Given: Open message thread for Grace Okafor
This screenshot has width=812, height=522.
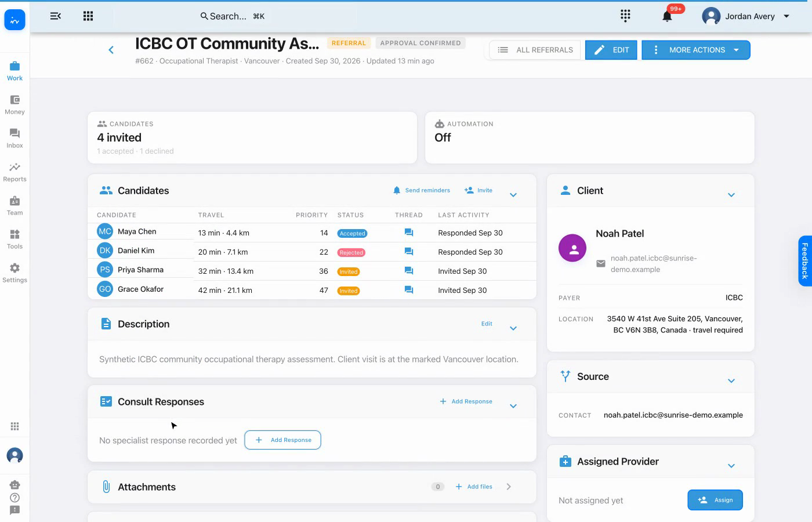Looking at the screenshot, I should [409, 290].
